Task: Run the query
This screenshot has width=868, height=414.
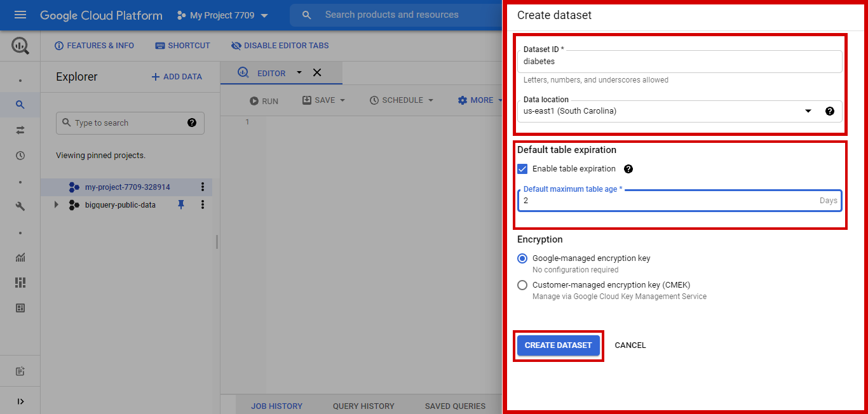Action: (x=264, y=101)
